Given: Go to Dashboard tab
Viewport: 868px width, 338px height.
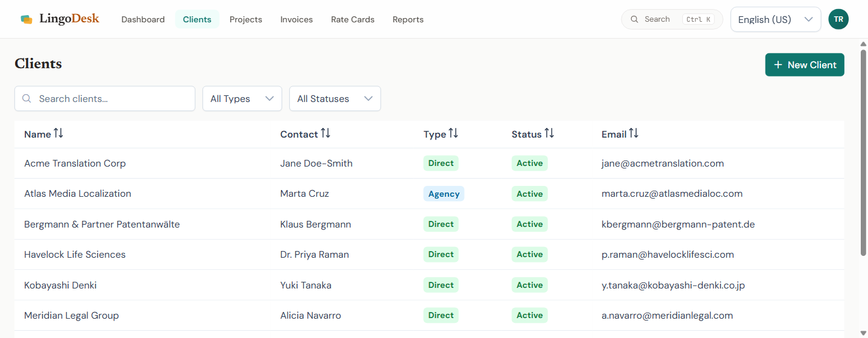Looking at the screenshot, I should point(143,19).
